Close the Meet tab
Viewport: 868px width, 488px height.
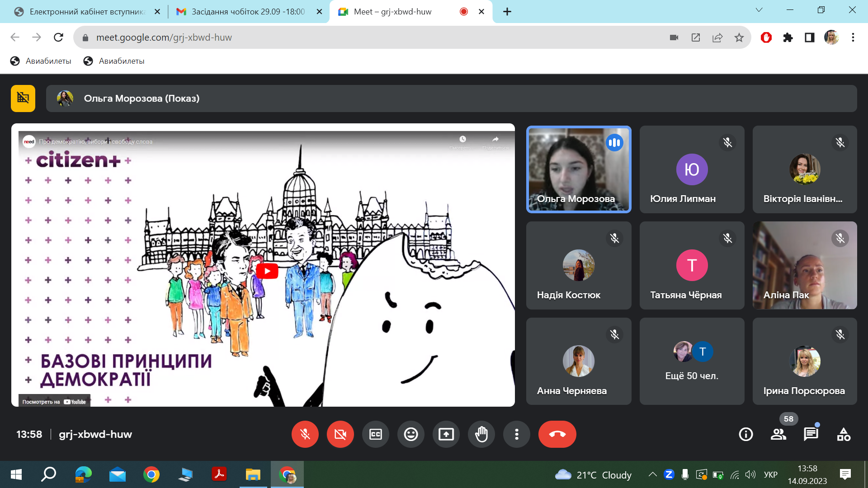click(x=481, y=12)
